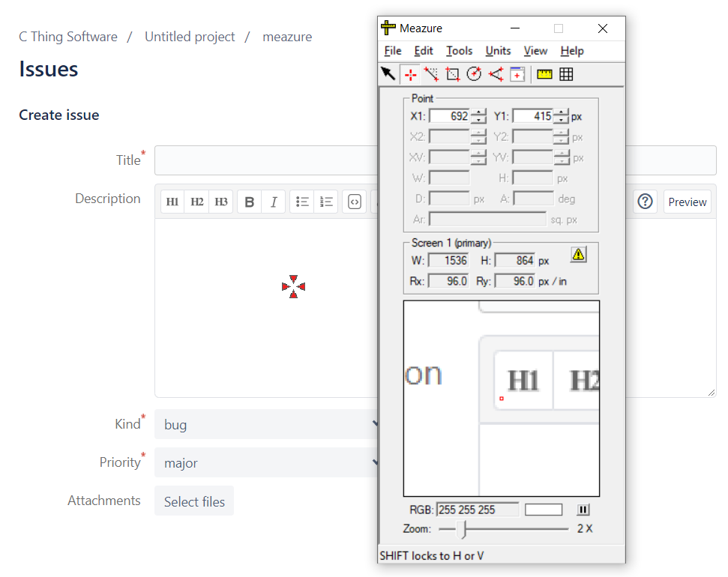Click the color swatch next to RGB
The height and width of the screenshot is (577, 728).
[x=544, y=510]
